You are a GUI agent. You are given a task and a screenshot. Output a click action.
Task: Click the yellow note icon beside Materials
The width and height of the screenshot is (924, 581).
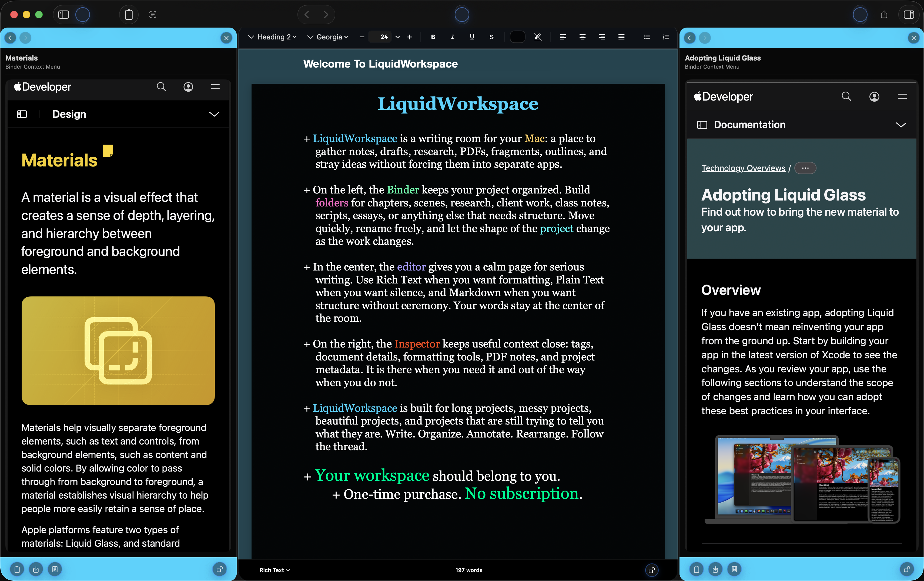[108, 151]
